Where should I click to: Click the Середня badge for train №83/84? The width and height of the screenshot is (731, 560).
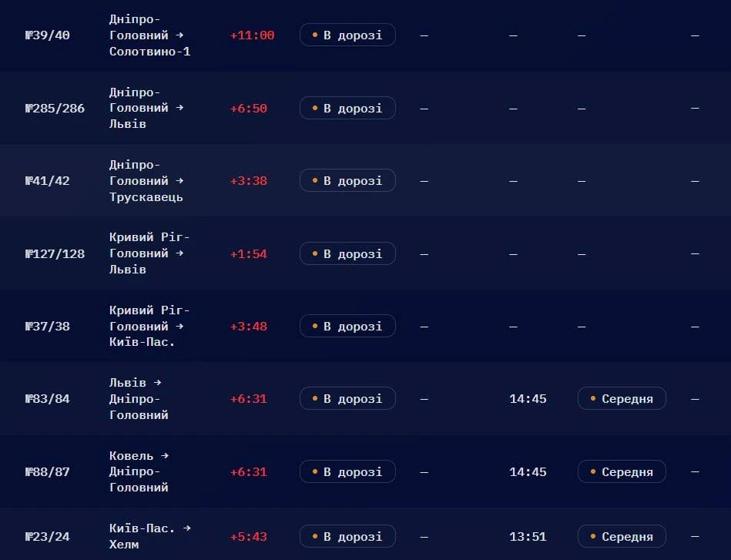click(622, 399)
